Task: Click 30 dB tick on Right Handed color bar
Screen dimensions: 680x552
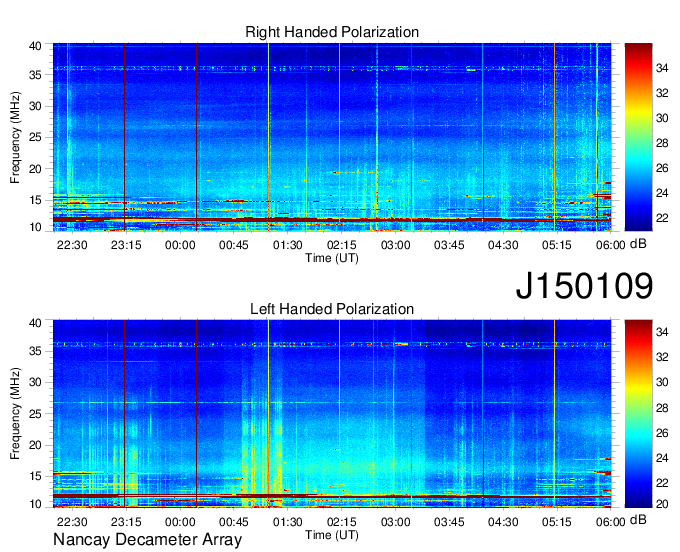Action: [662, 118]
